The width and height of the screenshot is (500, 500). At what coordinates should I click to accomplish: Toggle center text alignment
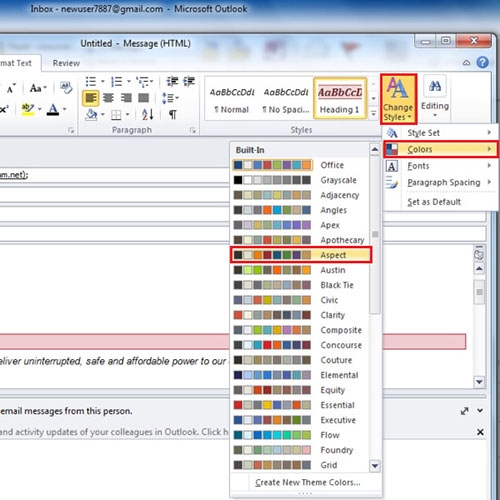point(108,98)
